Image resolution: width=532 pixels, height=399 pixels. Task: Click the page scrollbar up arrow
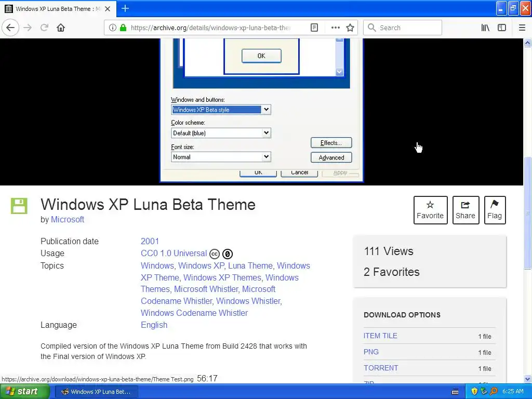[527, 43]
